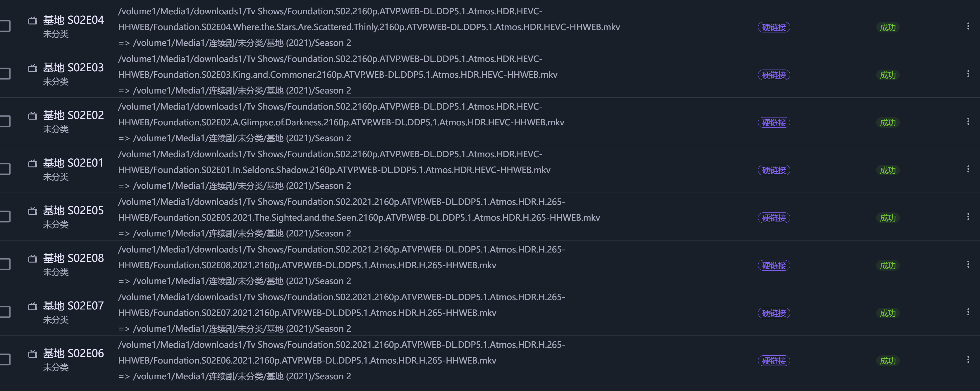Screen dimensions: 980x391
Task: Check the checkbox for 基地 S02E04
Action: (5, 26)
